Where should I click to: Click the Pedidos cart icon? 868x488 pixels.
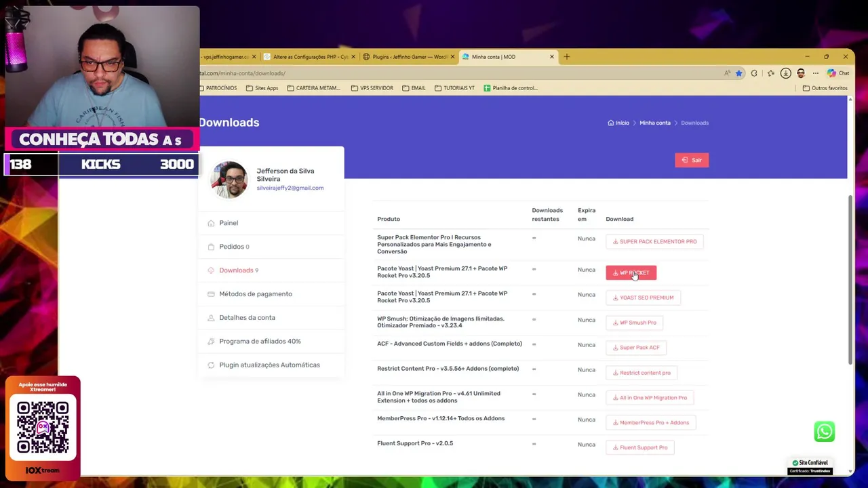click(211, 247)
